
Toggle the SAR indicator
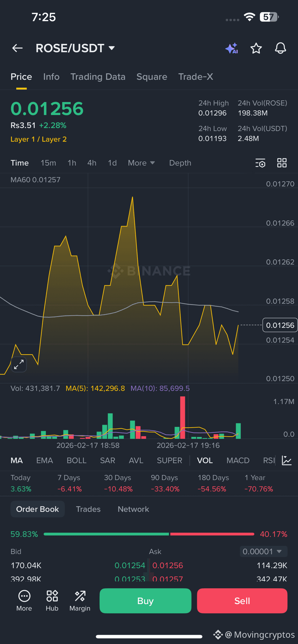(x=108, y=461)
